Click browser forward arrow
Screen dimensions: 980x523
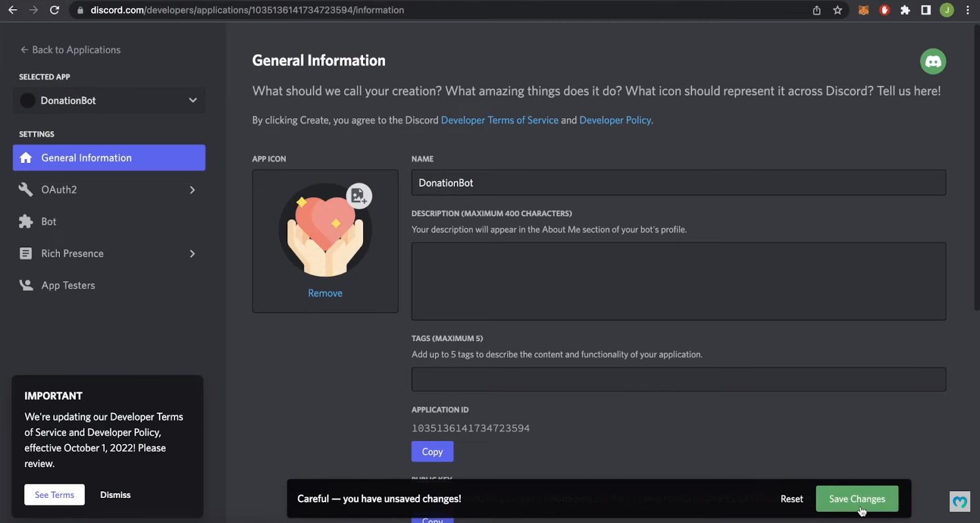click(34, 10)
